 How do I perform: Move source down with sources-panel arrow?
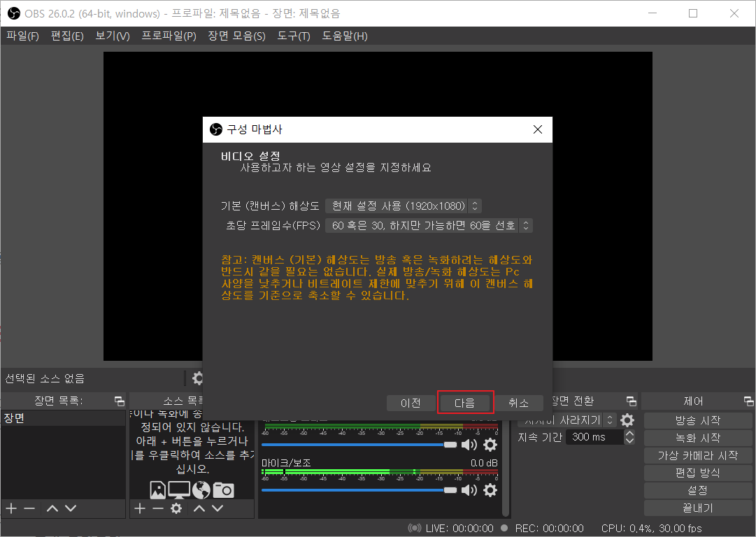tap(218, 508)
